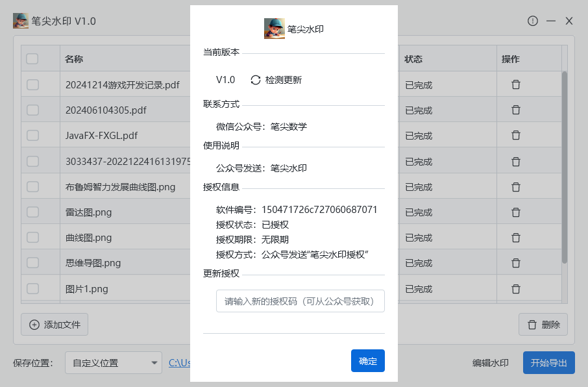Viewport: 588px width, 387px height.
Task: Delete 布鲁姆智力发展曲线图.png with its trash icon
Action: click(516, 187)
